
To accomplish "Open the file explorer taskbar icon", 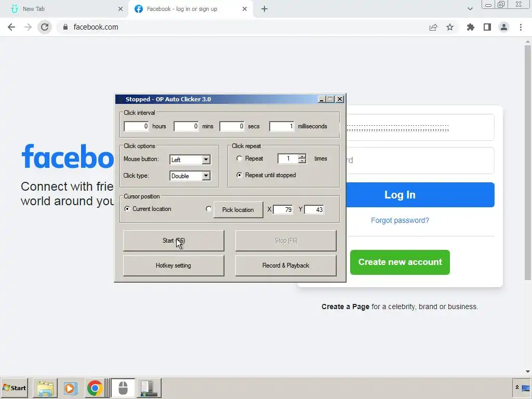I will coord(45,388).
